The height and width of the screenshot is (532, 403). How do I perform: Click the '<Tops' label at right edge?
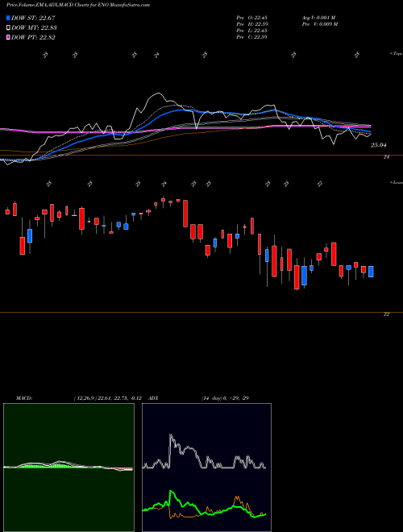click(396, 54)
